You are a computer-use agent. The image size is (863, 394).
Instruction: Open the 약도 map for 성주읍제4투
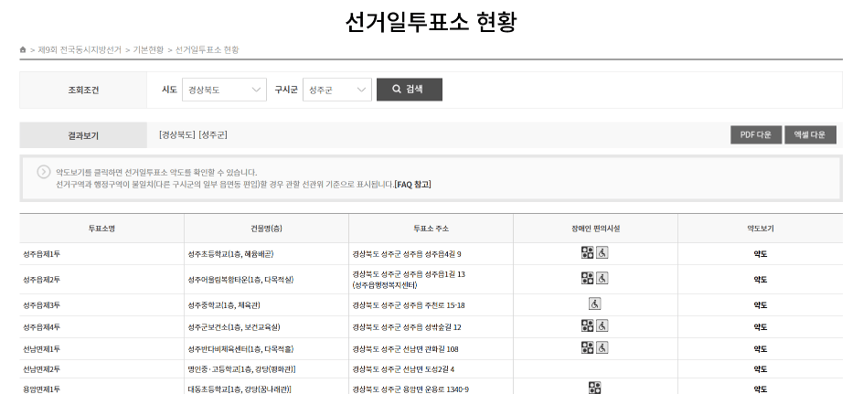760,327
